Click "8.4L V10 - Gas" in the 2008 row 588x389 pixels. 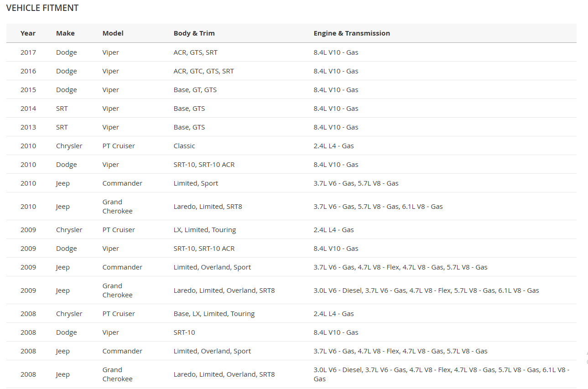click(x=336, y=332)
